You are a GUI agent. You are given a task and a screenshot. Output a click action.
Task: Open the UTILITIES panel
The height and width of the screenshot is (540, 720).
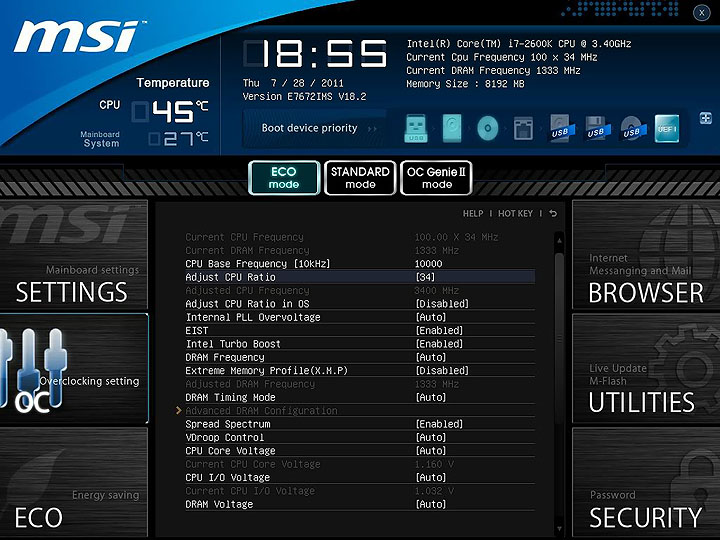pos(646,369)
